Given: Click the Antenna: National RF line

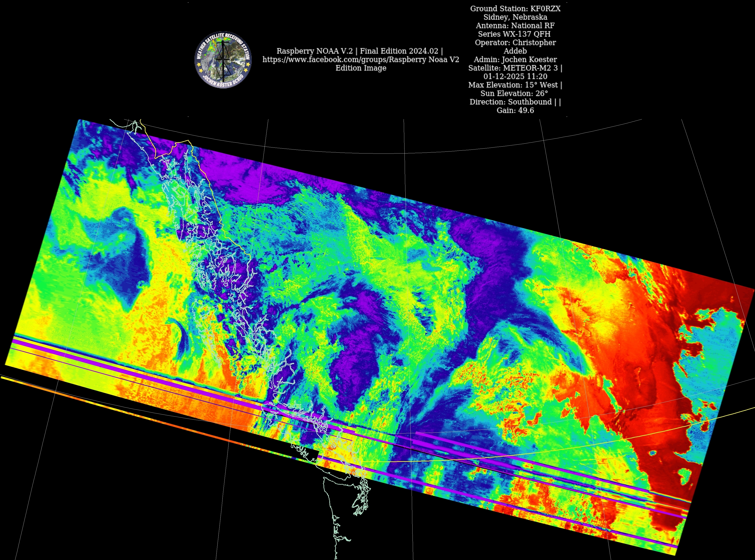Looking at the screenshot, I should pos(515,26).
